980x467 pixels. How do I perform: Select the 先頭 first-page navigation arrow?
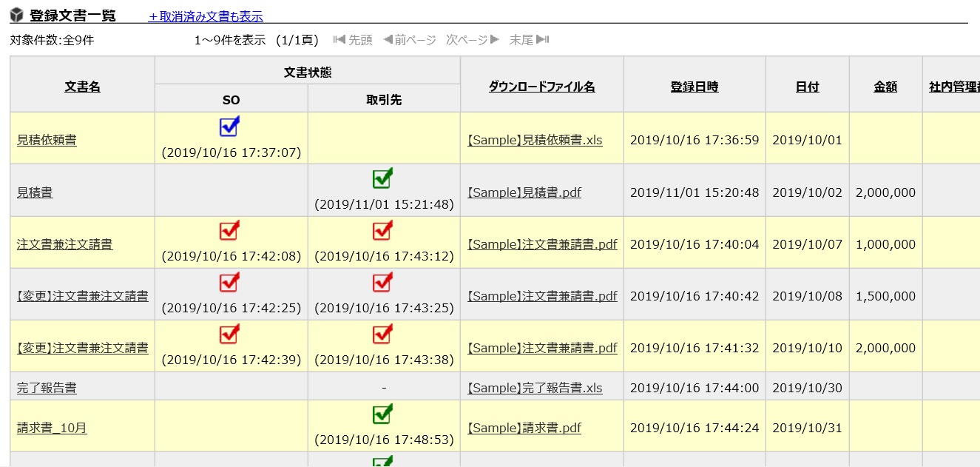pos(352,40)
